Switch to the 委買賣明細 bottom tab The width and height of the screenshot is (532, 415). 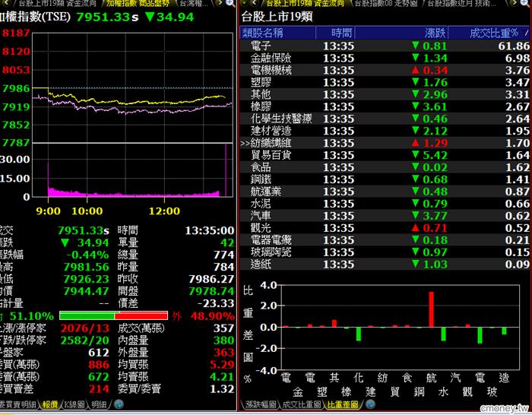tap(17, 404)
